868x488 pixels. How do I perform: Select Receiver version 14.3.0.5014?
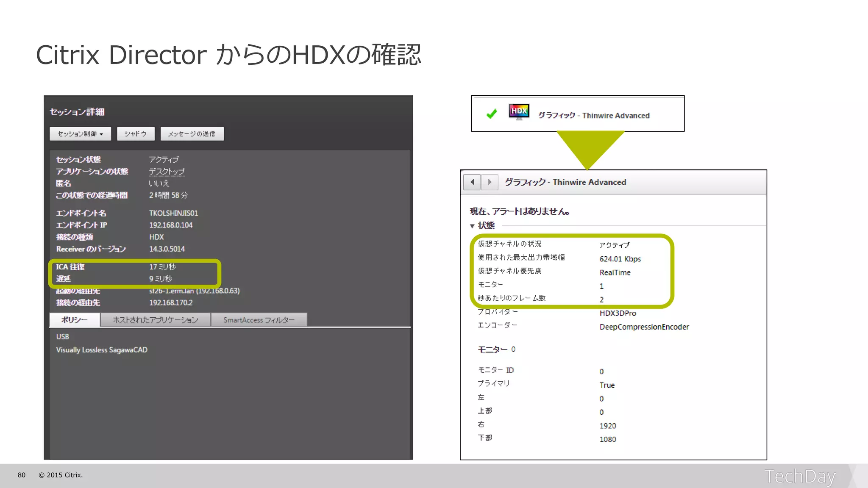pyautogui.click(x=167, y=249)
